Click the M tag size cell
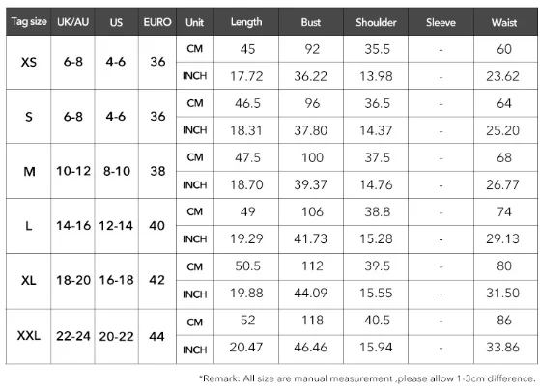Image resolution: width=540 pixels, height=392 pixels. (x=29, y=171)
